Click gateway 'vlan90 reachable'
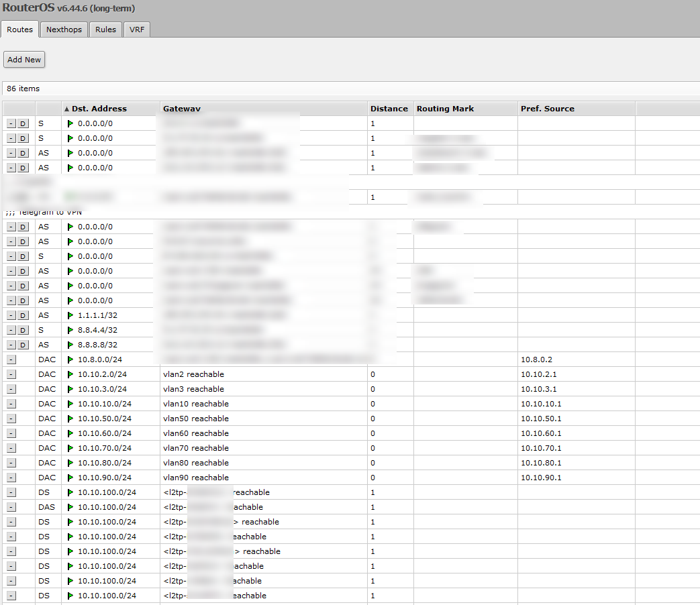 click(195, 478)
